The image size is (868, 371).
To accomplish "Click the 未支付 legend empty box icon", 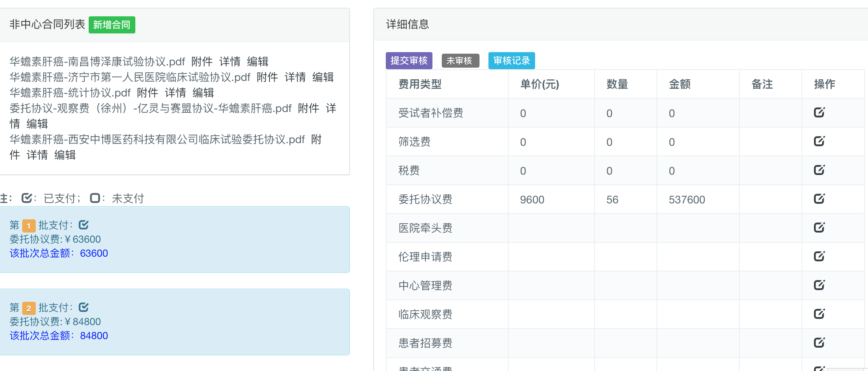I will point(95,198).
